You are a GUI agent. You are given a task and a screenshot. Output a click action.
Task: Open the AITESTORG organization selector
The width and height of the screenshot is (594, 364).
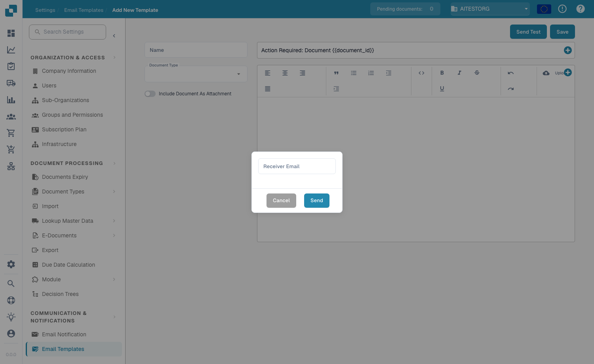[x=490, y=9]
